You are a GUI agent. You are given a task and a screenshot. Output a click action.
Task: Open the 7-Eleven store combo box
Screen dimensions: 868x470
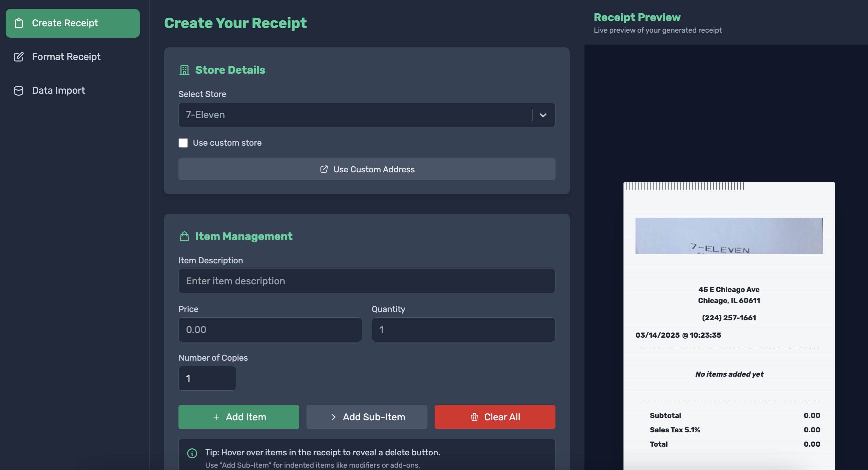coord(367,115)
